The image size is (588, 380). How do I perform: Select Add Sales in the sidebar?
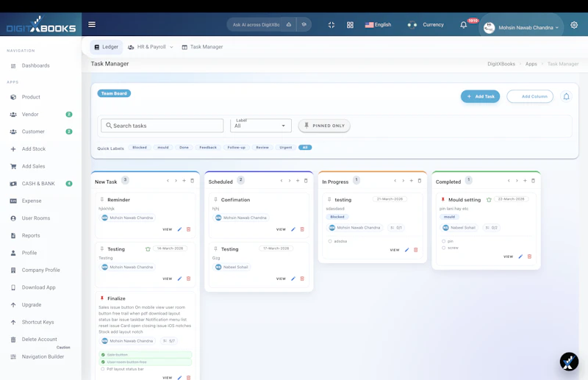(x=33, y=166)
